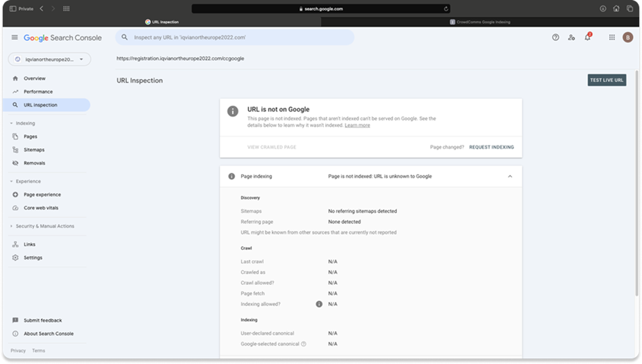Follow the Learn more link

tap(357, 126)
